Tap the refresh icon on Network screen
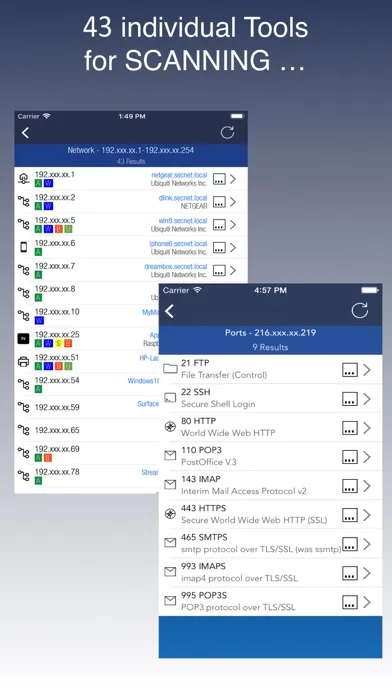392x696 pixels. tap(227, 132)
